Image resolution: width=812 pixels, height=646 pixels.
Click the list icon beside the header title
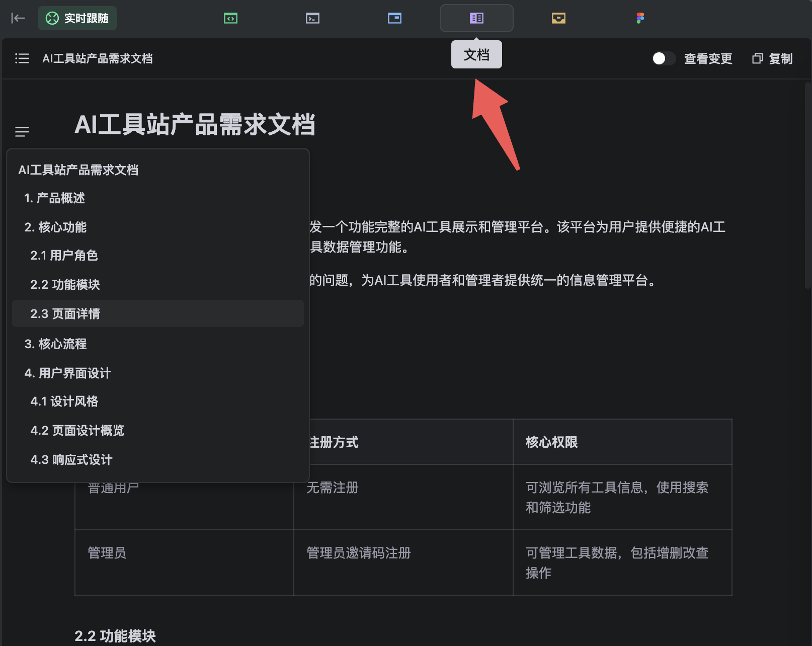[x=22, y=58]
